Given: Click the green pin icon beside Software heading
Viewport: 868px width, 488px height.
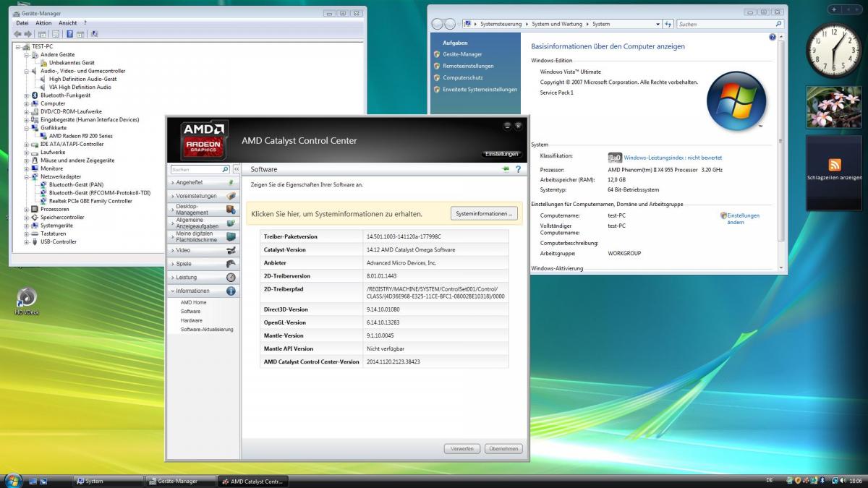Looking at the screenshot, I should click(505, 169).
